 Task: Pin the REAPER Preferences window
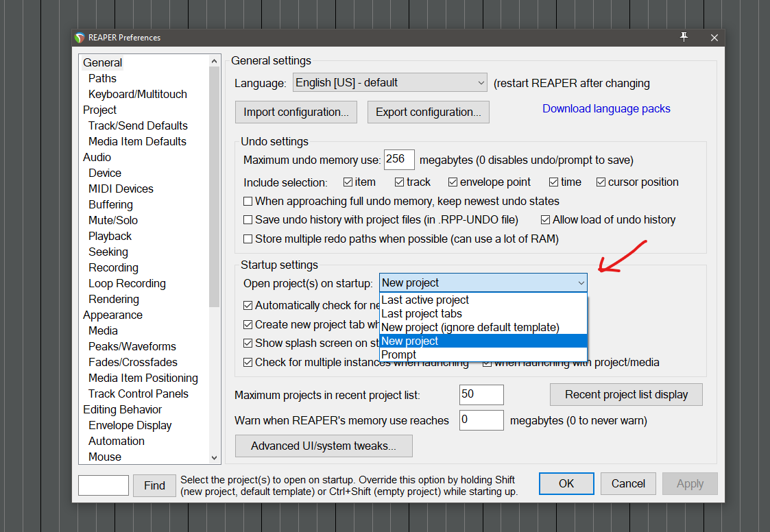tap(684, 37)
